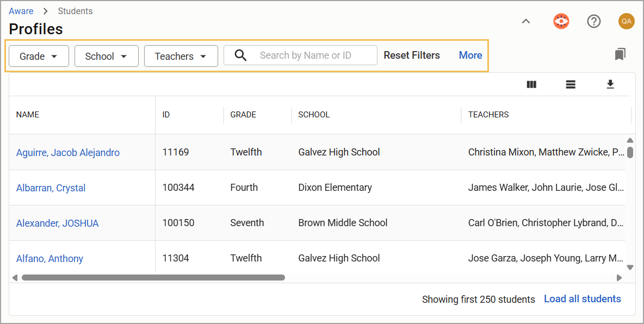Click teachers cell starting with Christina Mixon
Screen dimensions: 644x324
coord(546,152)
